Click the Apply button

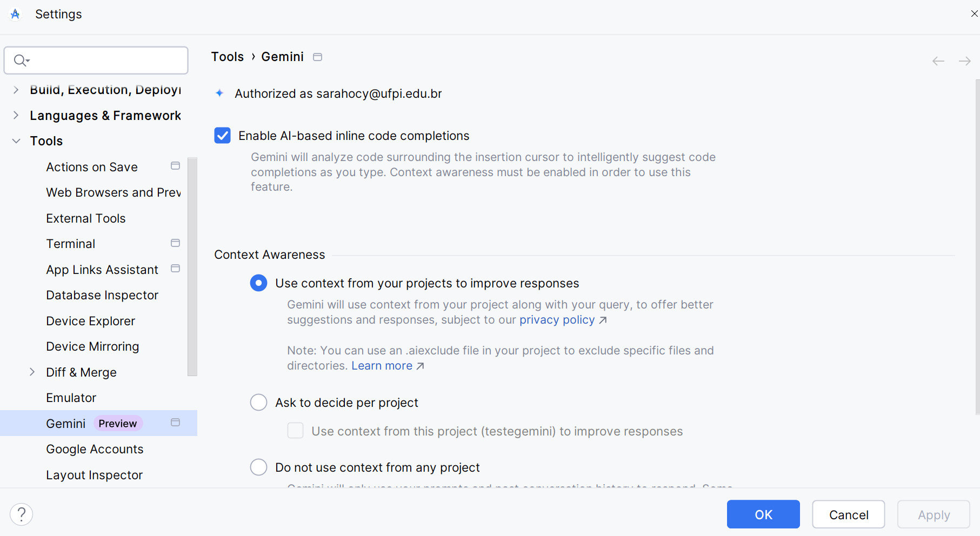[934, 514]
